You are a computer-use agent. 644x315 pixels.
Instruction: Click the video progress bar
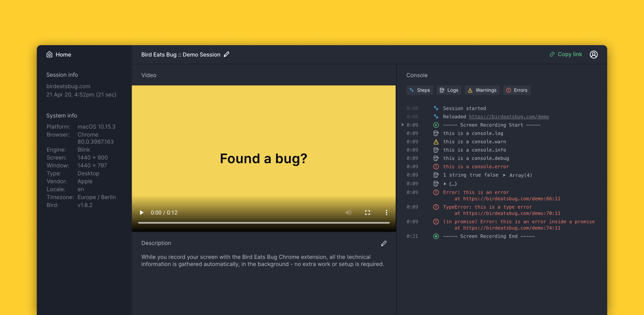tap(264, 223)
